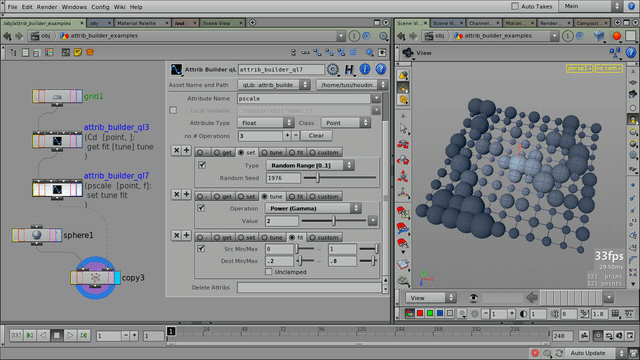This screenshot has width=640, height=360.
Task: Increase number of operations with plus
Action: pos(287,136)
